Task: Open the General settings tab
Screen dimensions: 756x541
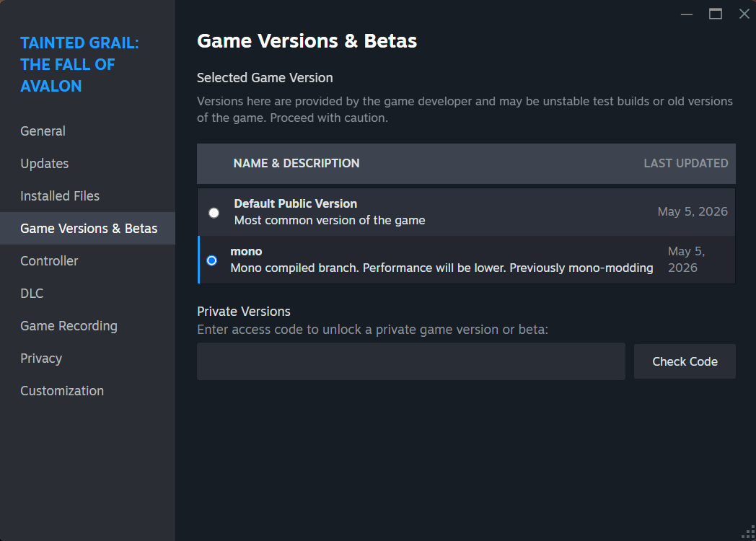Action: tap(87, 131)
